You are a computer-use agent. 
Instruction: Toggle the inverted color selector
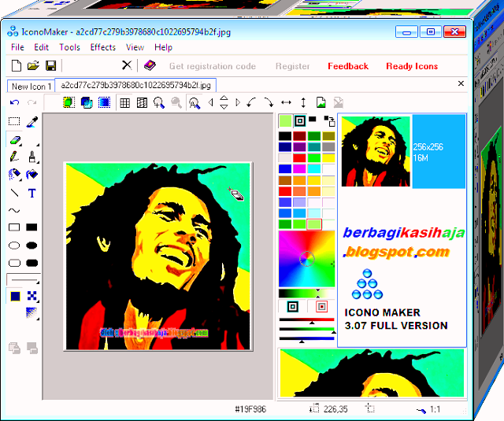[x=321, y=307]
